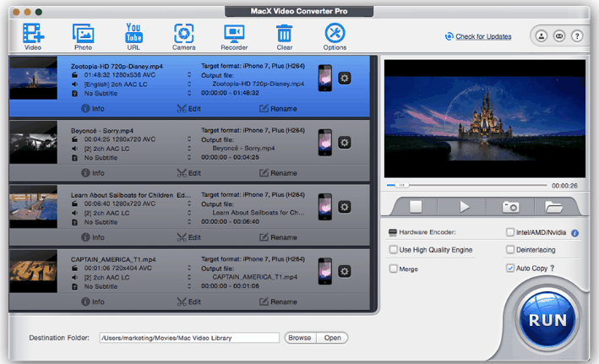Open the YouTube URL downloader
Viewport: 599px width, 364px height.
(133, 36)
